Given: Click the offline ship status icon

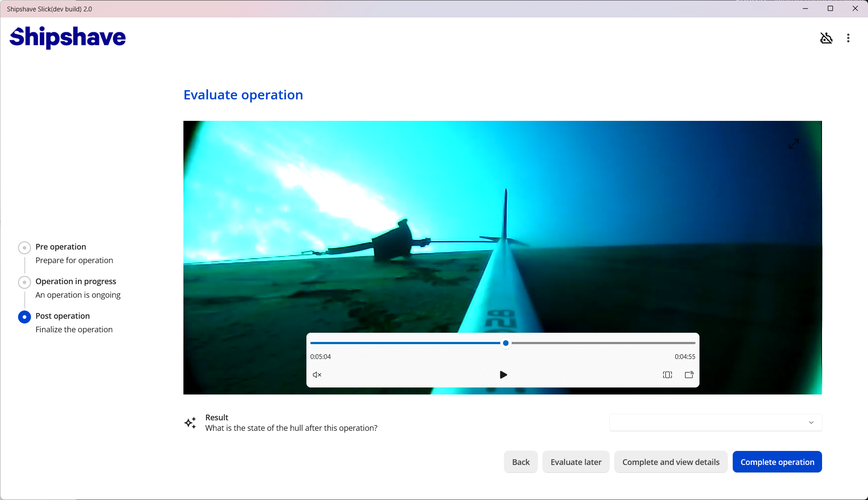Looking at the screenshot, I should (x=826, y=38).
